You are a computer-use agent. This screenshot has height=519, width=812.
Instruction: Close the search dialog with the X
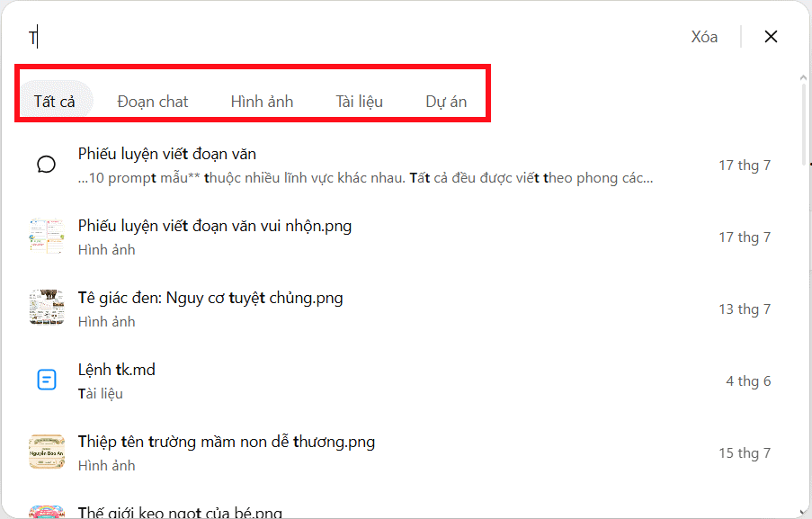771,36
